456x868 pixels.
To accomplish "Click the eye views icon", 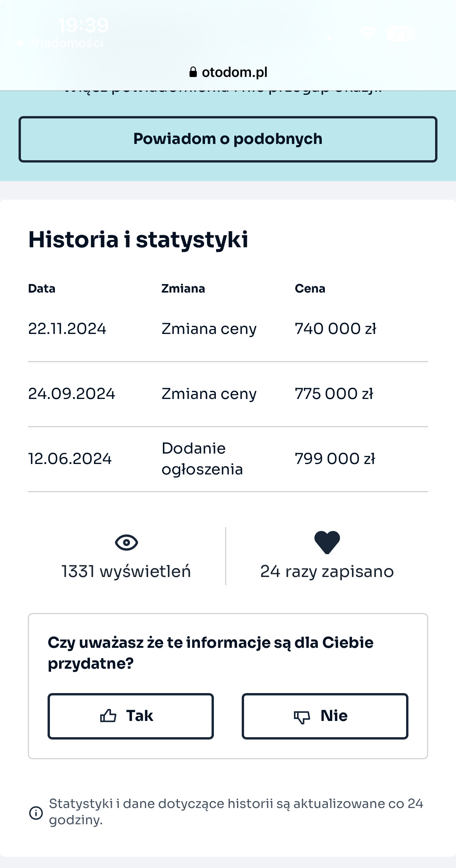I will (x=126, y=542).
